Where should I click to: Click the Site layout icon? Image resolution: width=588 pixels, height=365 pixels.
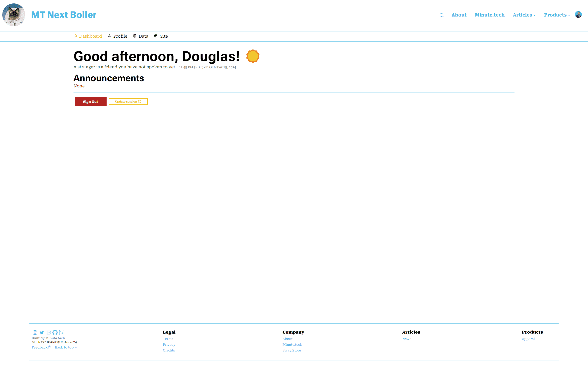coord(156,36)
